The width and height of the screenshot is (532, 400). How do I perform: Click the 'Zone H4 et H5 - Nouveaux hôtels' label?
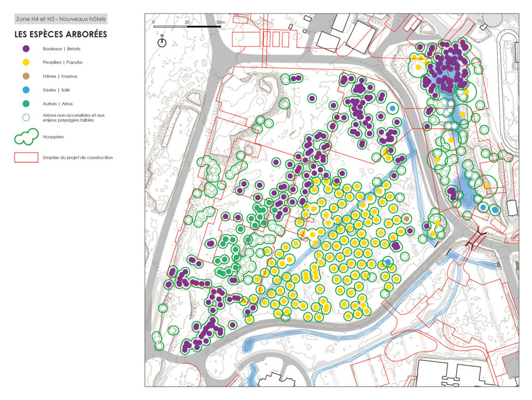(60, 20)
